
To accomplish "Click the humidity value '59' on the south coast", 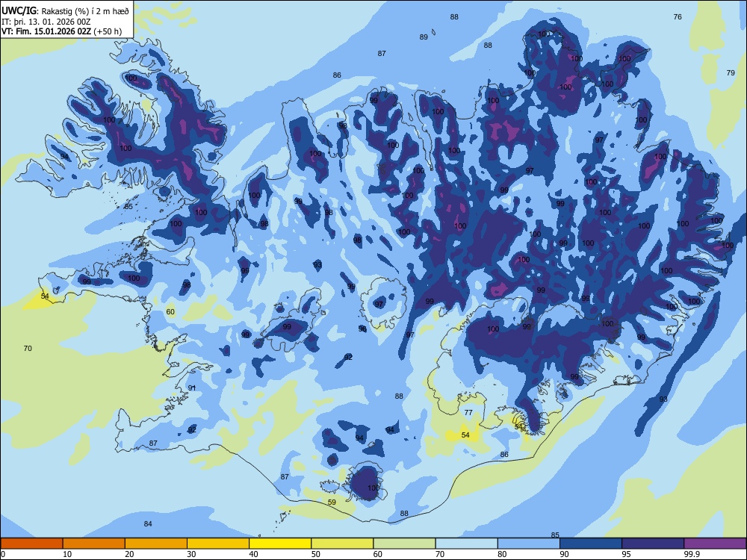I will (x=332, y=502).
